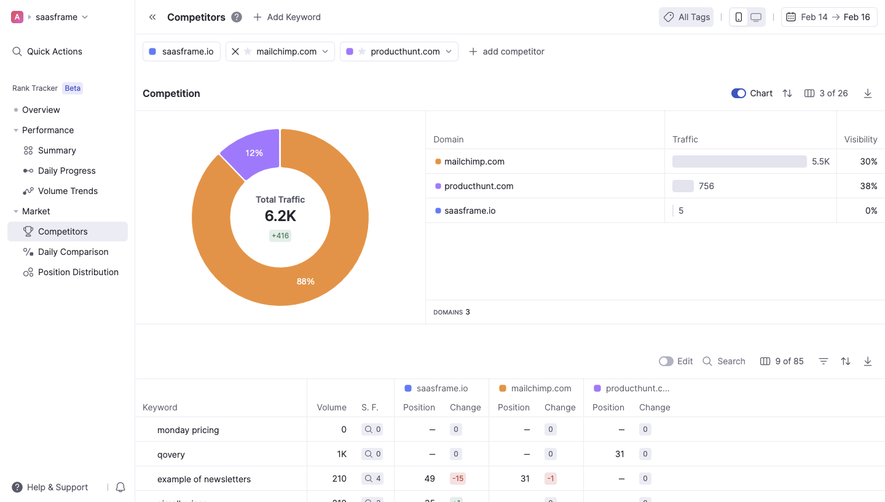
Task: Click the Position Distribution icon
Action: [28, 272]
